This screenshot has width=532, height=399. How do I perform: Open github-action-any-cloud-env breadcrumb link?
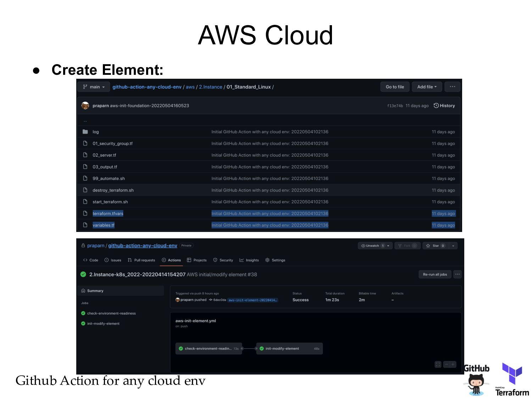point(147,87)
